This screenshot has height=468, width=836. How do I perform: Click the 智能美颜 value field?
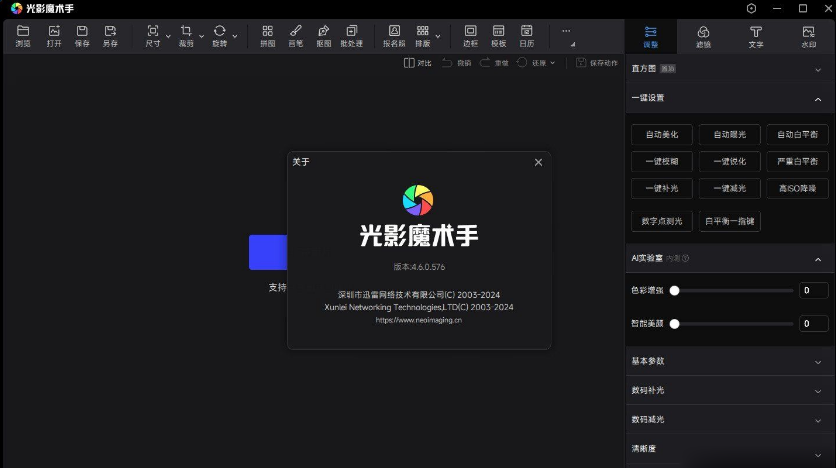[x=813, y=324]
